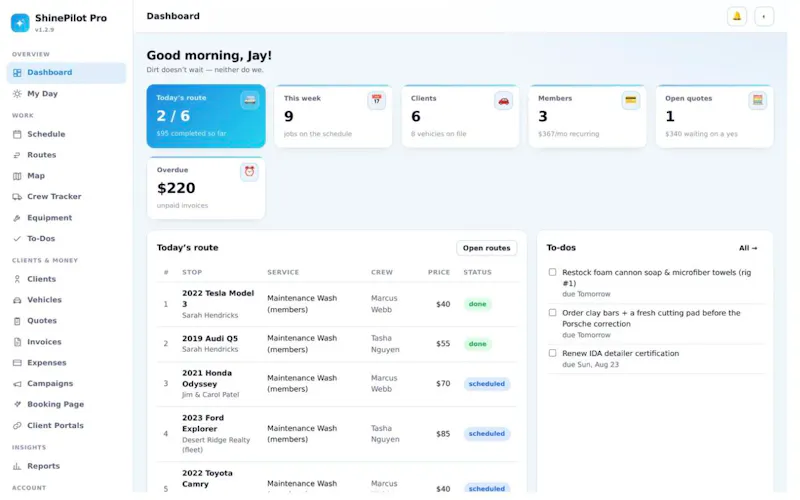Screen dimensions: 800x500
Task: Click the Expenses card icon
Action: (x=17, y=363)
